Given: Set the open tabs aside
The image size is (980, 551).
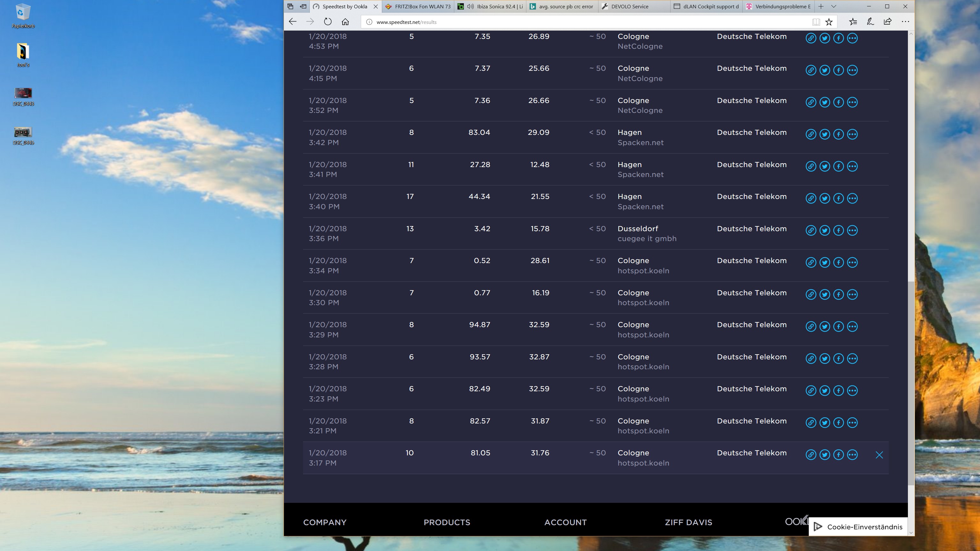Looking at the screenshot, I should pyautogui.click(x=303, y=6).
